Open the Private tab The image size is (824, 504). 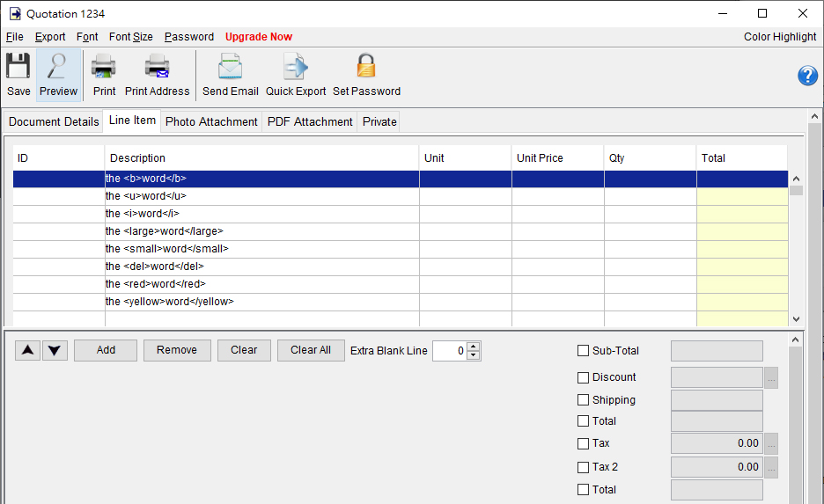tap(379, 121)
